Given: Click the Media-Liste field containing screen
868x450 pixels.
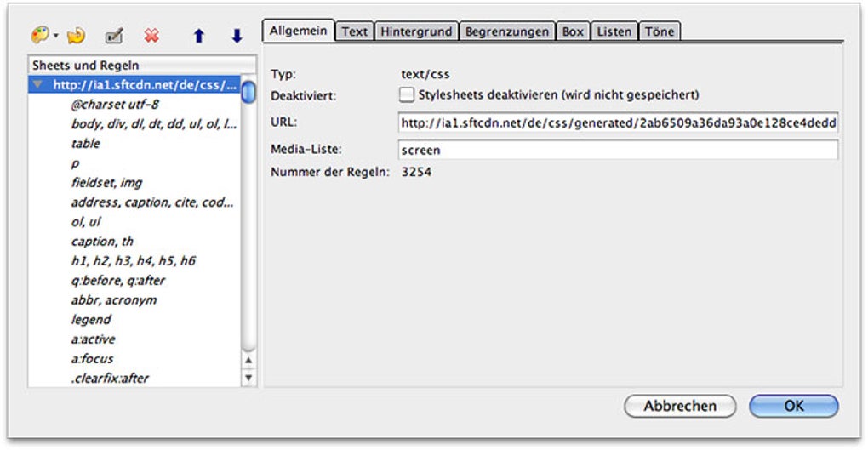Looking at the screenshot, I should point(618,150).
